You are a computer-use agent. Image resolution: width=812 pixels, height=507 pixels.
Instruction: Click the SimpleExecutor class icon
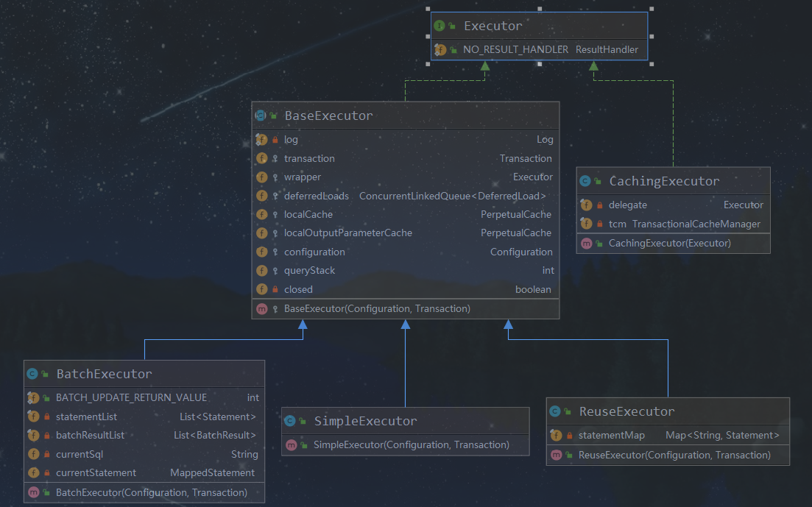click(290, 421)
